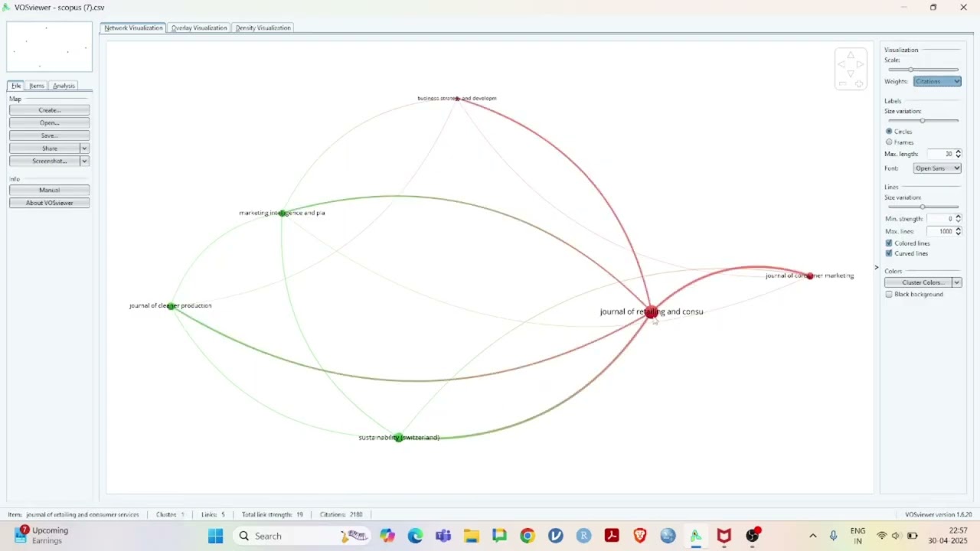The image size is (980, 551).
Task: Switch to the Overlay Visualization tab
Action: coord(199,28)
